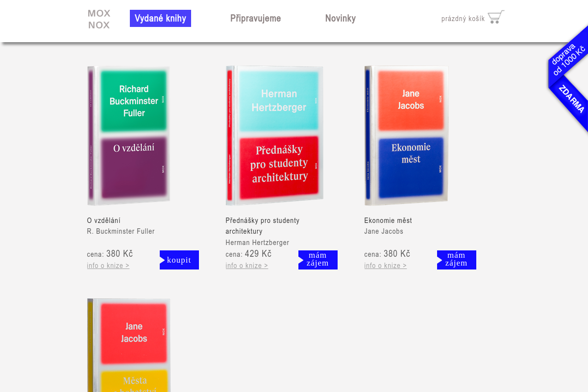Image resolution: width=588 pixels, height=392 pixels.
Task: Open info o knize for Hertzberger's book
Action: click(247, 266)
